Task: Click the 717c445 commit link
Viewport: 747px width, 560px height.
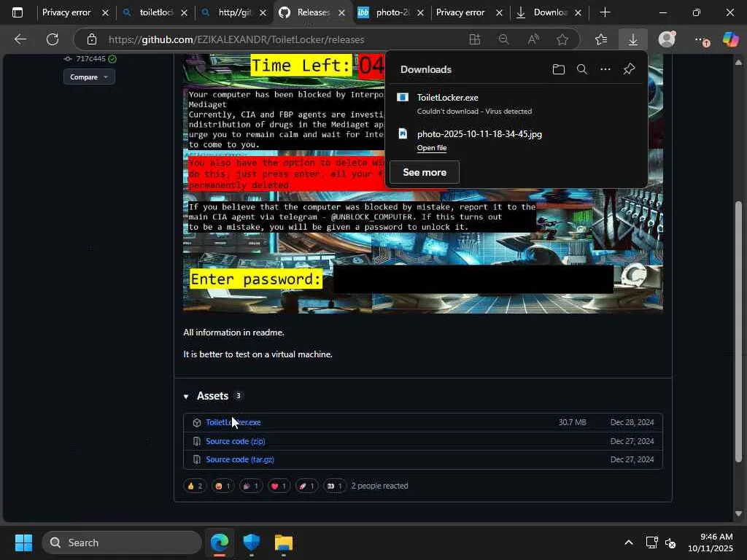Action: 90,58
